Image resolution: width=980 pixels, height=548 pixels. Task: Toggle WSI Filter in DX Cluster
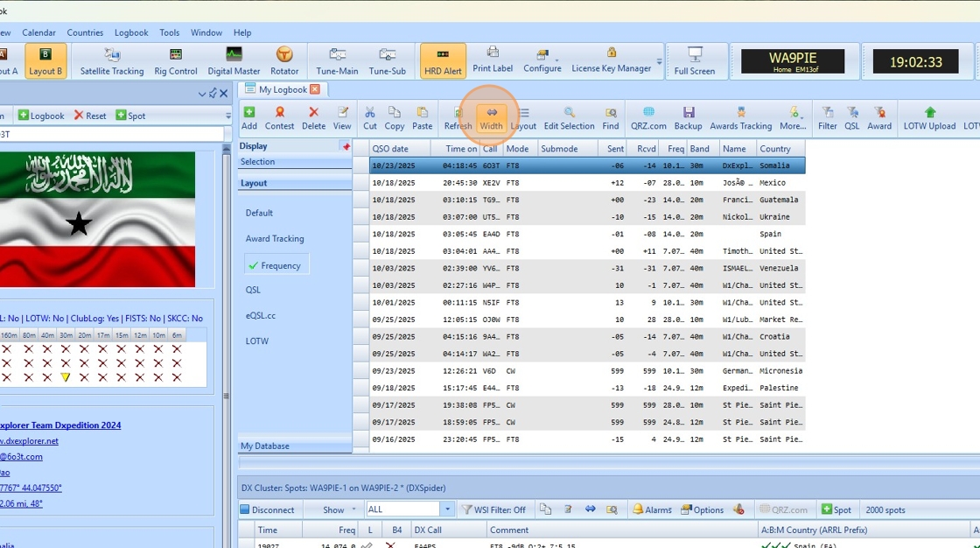point(494,509)
